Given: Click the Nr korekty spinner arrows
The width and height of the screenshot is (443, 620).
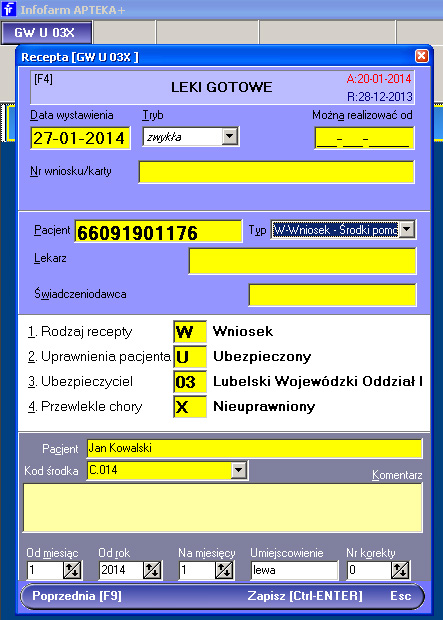Looking at the screenshot, I should [400, 570].
